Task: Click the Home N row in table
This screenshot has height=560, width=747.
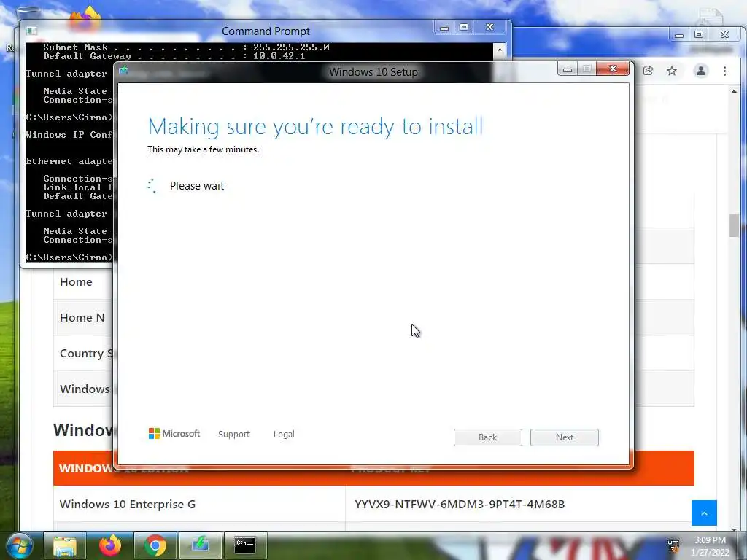Action: click(82, 318)
